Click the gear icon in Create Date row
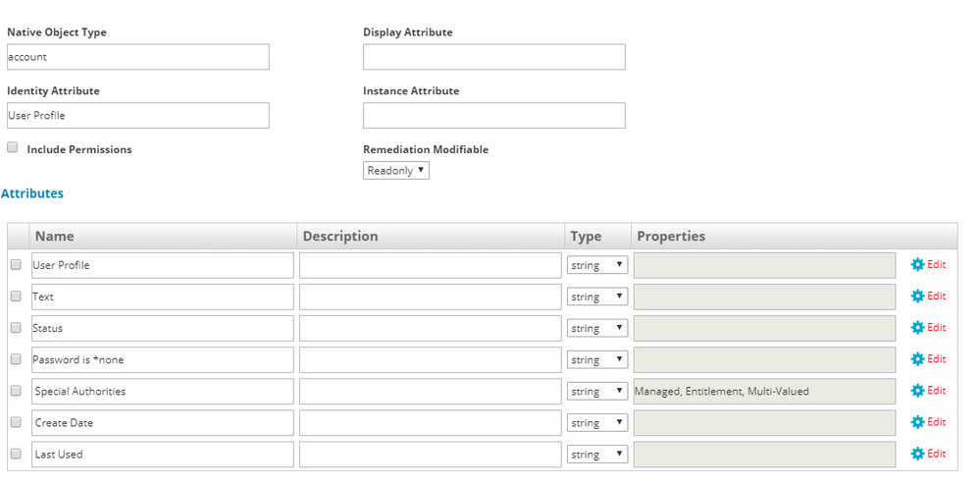Viewport: 980px width, 486px height. pyautogui.click(x=917, y=422)
